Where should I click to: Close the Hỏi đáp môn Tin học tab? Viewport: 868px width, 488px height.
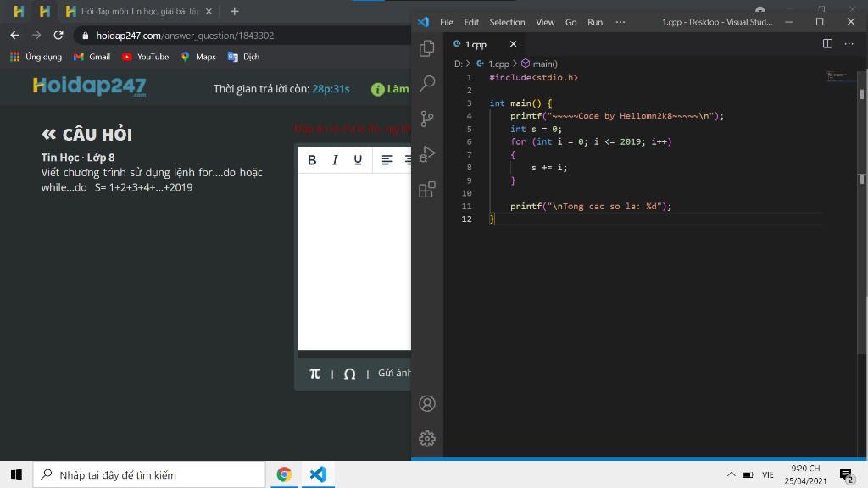[x=209, y=11]
